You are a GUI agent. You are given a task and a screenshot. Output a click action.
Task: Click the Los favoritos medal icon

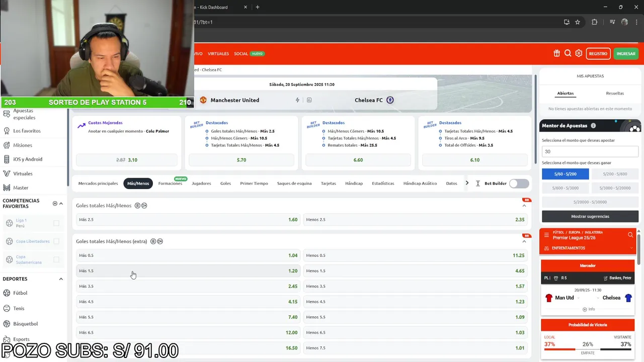click(x=7, y=131)
